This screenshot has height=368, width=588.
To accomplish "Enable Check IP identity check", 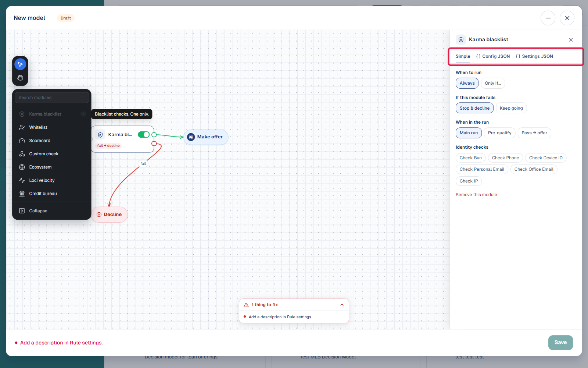I will [x=469, y=181].
